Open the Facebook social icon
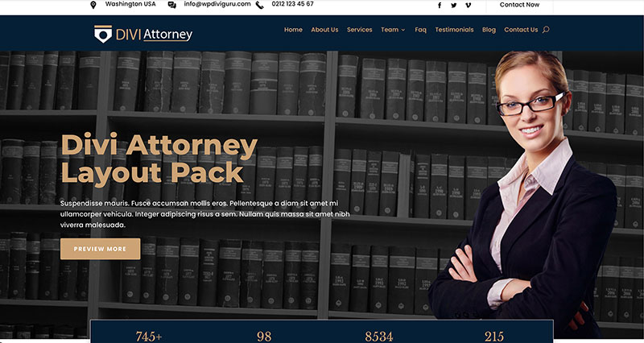 [440, 5]
